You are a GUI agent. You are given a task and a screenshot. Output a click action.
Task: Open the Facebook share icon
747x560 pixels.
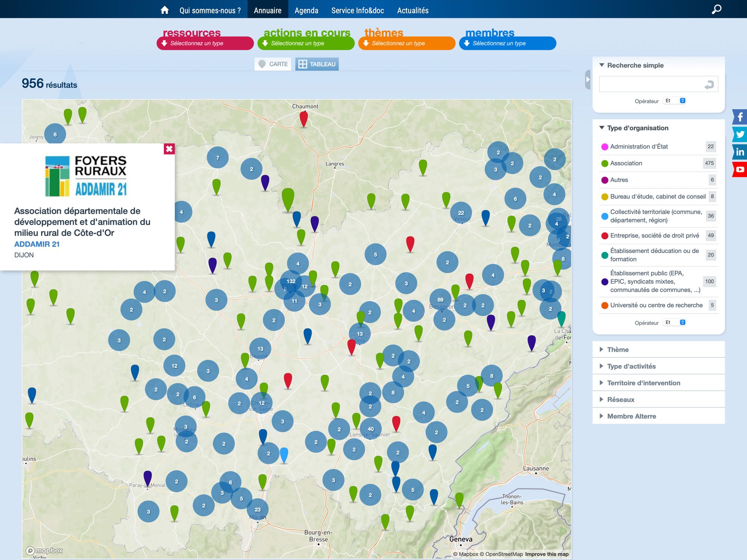tap(740, 117)
